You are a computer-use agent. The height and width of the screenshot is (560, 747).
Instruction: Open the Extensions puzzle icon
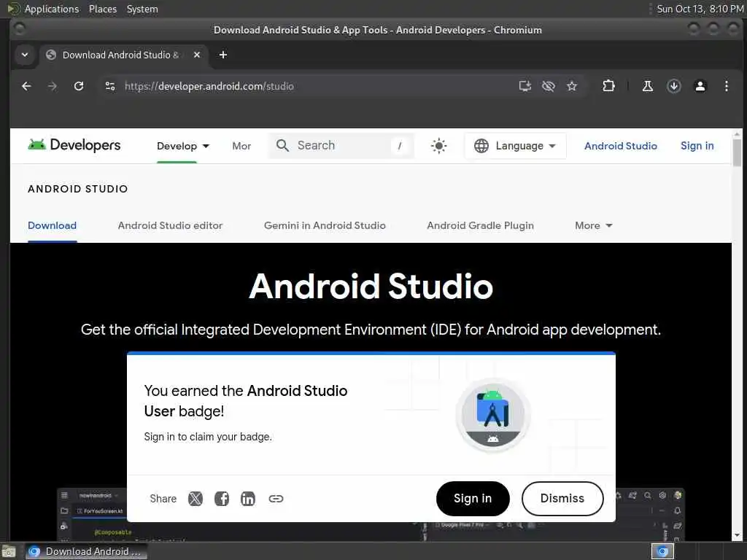tap(608, 86)
